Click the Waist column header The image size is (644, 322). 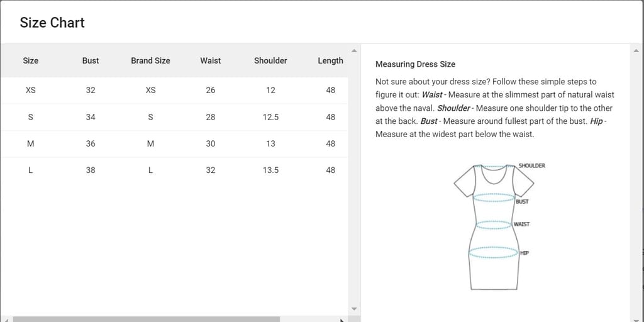click(x=210, y=60)
